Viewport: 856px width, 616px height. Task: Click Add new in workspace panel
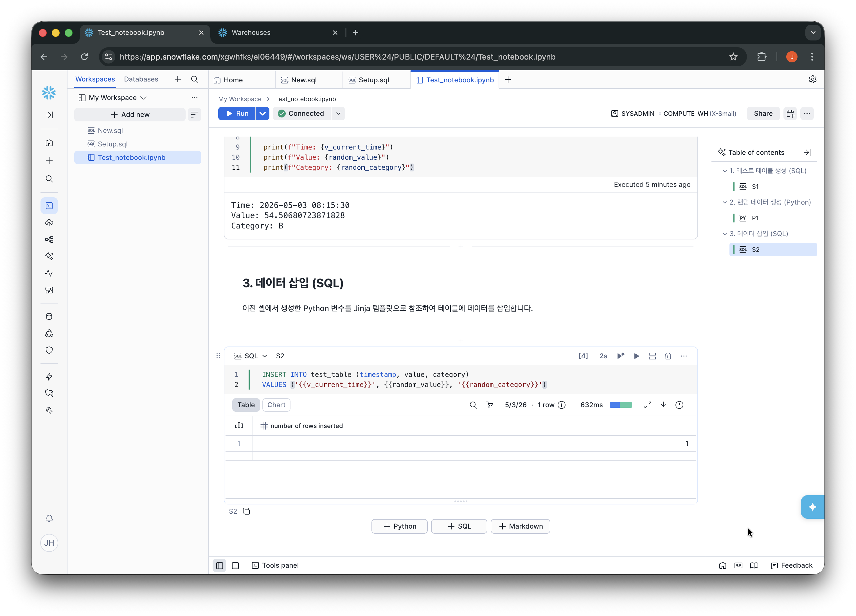pyautogui.click(x=130, y=115)
